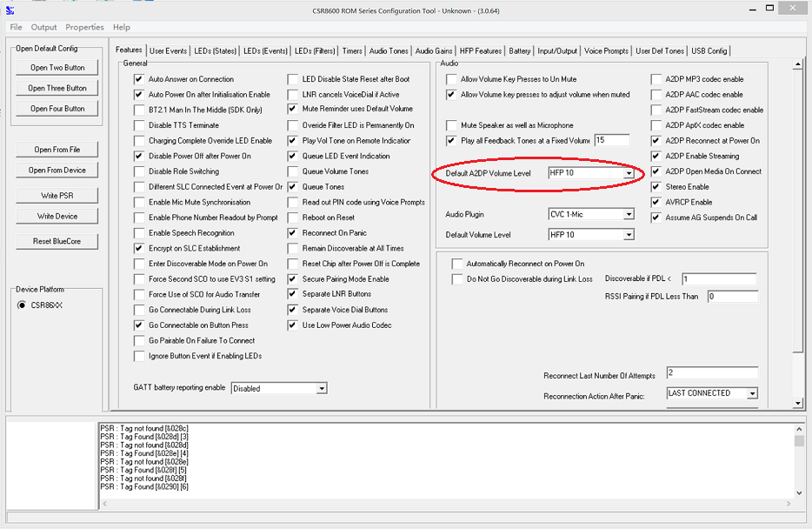Viewport: 812px width, 529px height.
Task: Uncheck Reconnect On Panic
Action: (293, 233)
